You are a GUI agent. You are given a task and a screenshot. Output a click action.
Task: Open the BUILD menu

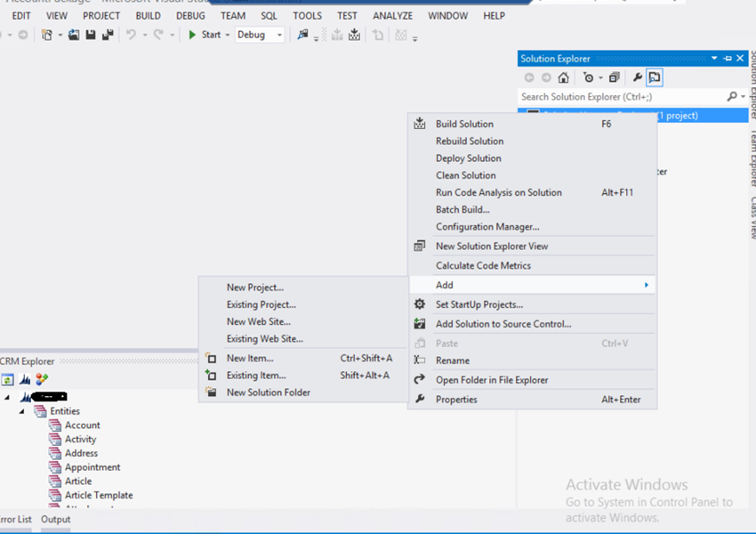pyautogui.click(x=148, y=16)
